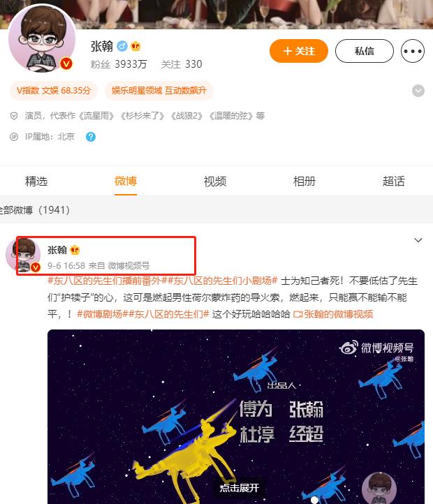
Task: Click the three-dots more options button
Action: point(413,51)
